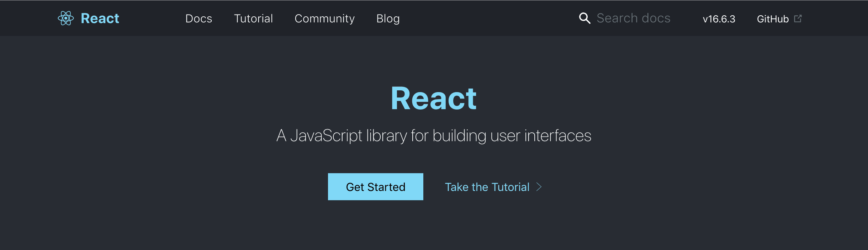Click the JavaScript library tagline text
The width and height of the screenshot is (868, 250).
[x=434, y=136]
